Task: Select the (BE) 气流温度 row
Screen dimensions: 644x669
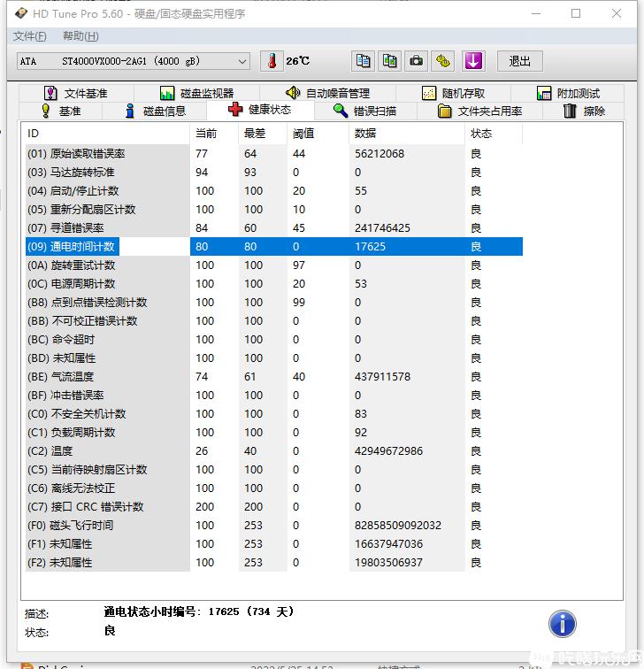Action: (x=274, y=377)
